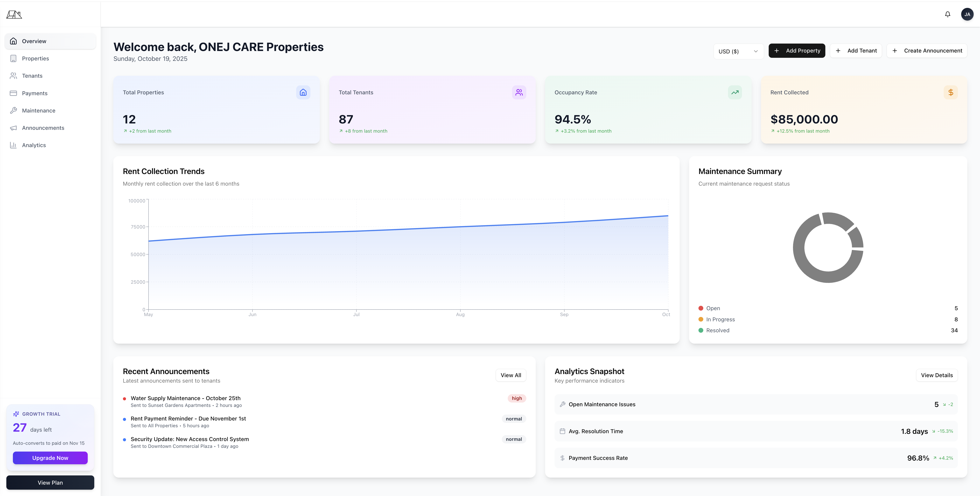Screen dimensions: 980x496
Task: Click the dollar icon on Rent Collected card
Action: click(950, 92)
